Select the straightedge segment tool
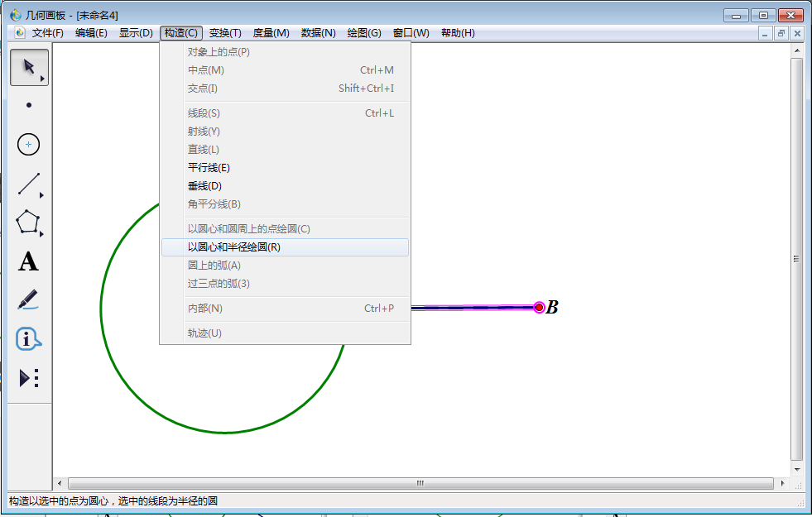The height and width of the screenshot is (517, 812). pyautogui.click(x=28, y=184)
